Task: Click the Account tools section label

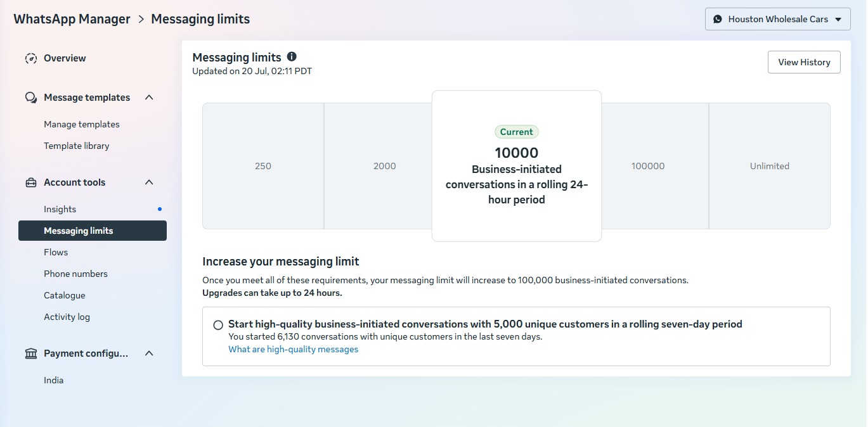Action: [x=75, y=182]
